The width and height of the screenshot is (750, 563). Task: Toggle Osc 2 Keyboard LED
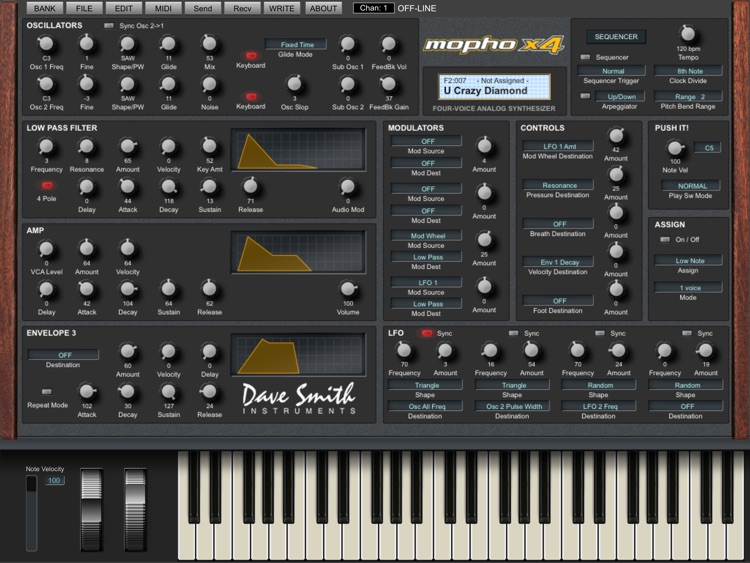pos(251,97)
